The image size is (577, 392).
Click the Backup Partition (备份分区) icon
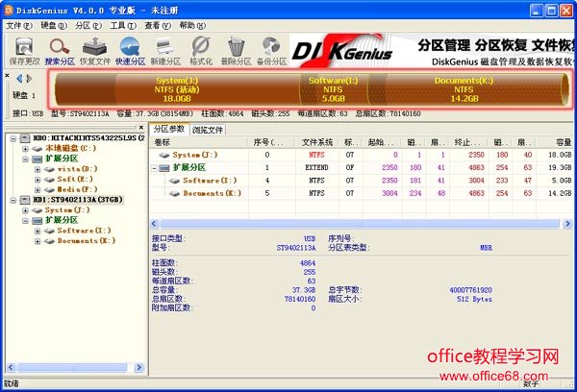[271, 51]
